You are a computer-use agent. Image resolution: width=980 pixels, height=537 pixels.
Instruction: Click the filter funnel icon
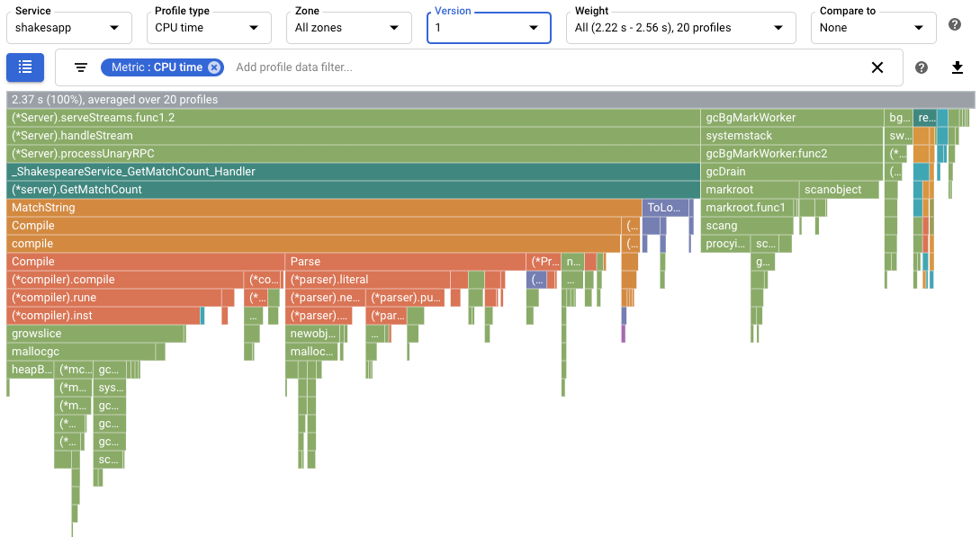pos(80,67)
